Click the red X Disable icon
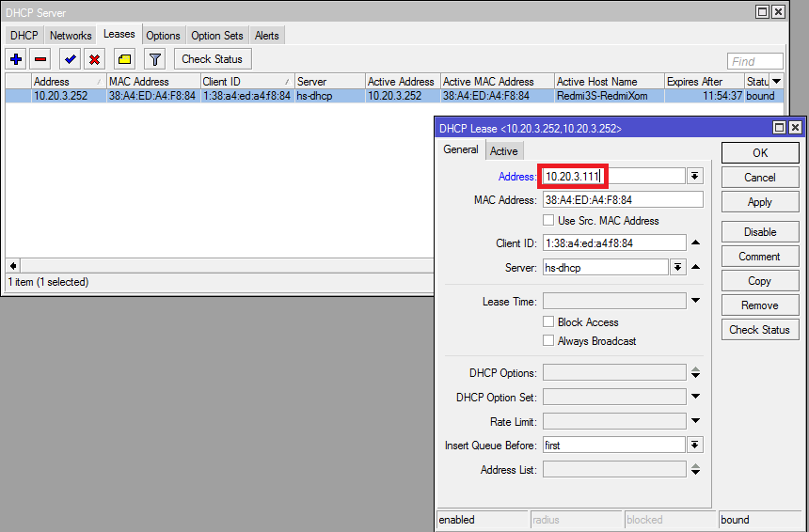 (x=94, y=59)
